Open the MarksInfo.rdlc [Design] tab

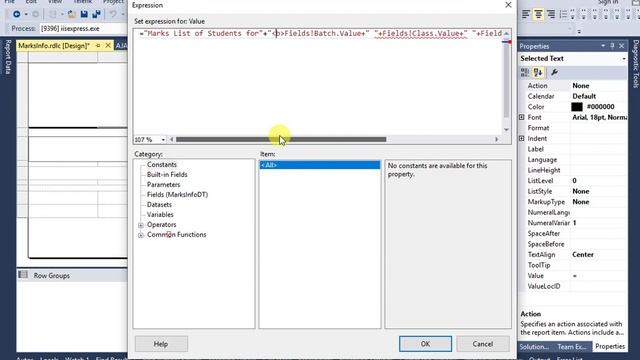(x=54, y=46)
